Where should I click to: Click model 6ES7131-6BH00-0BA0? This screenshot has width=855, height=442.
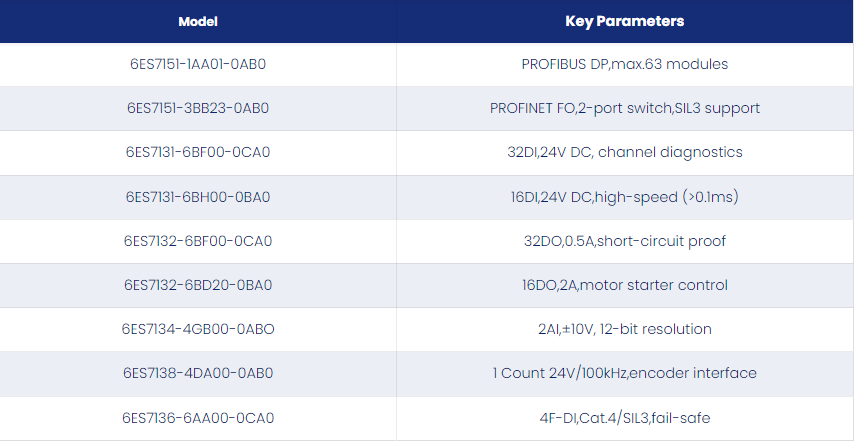pyautogui.click(x=198, y=197)
